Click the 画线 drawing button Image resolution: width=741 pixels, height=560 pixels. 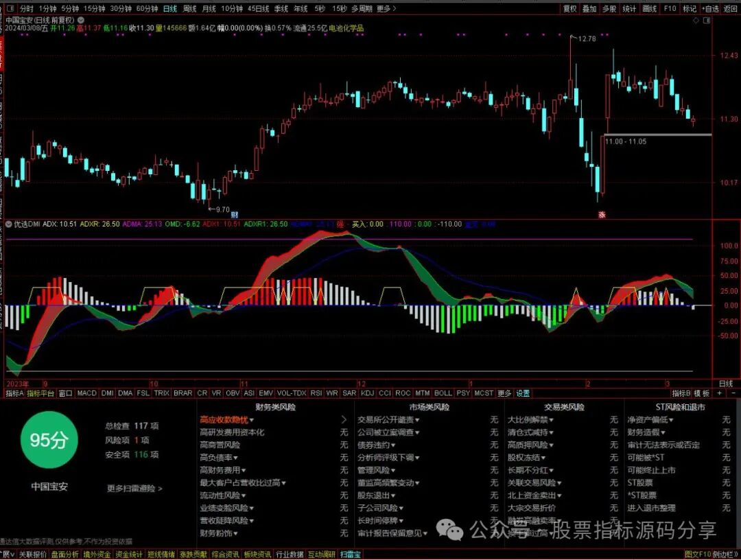click(650, 8)
